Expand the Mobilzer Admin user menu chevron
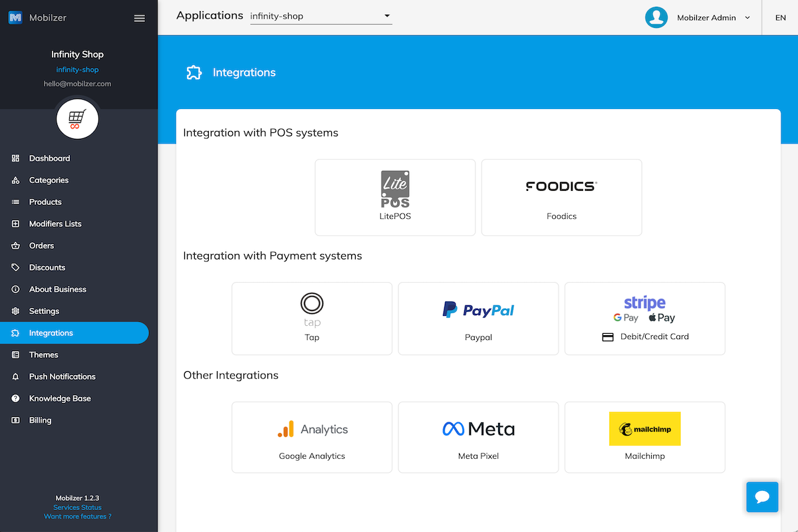 tap(747, 18)
